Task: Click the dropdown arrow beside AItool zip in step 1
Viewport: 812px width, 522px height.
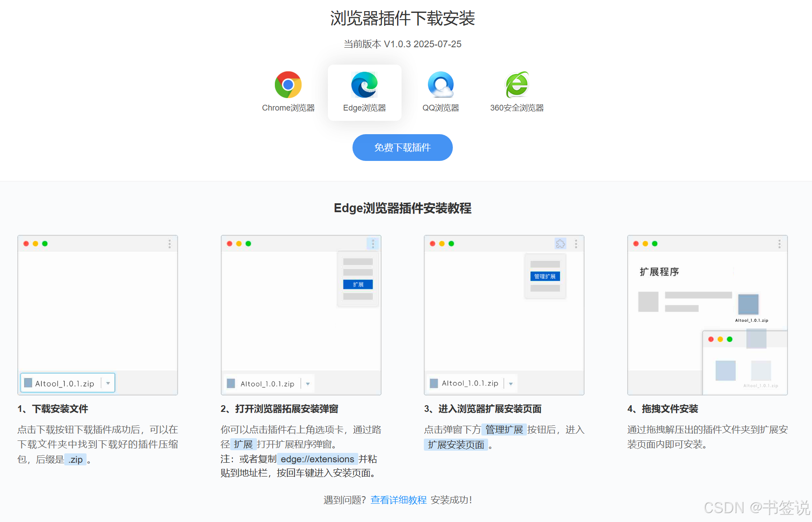Action: click(108, 383)
